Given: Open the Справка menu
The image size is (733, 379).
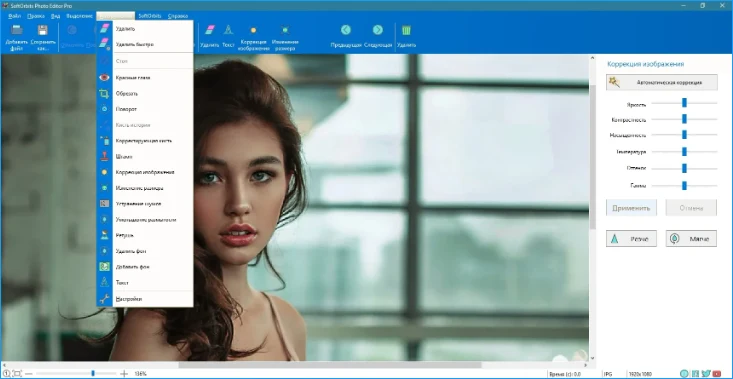Looking at the screenshot, I should click(178, 16).
